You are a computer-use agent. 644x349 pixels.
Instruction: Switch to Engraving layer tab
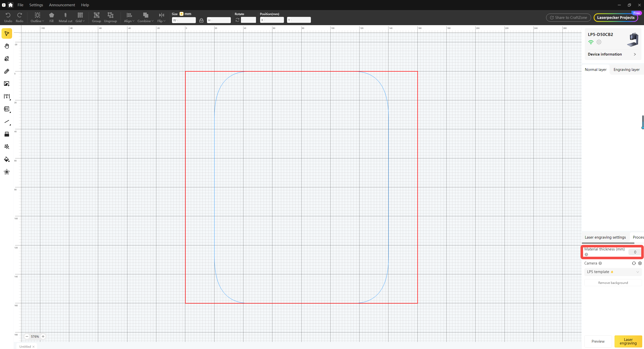(x=626, y=70)
